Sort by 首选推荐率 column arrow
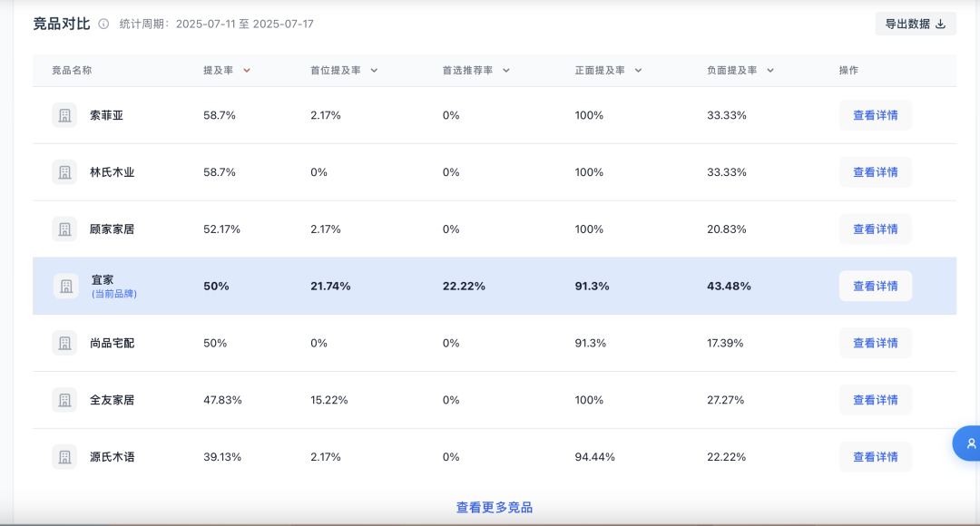This screenshot has width=980, height=526. tap(506, 71)
